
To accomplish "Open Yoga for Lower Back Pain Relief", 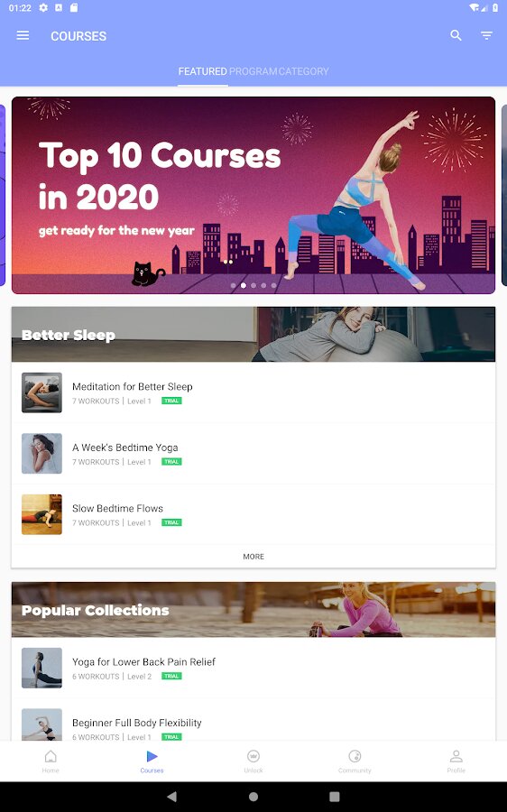I will tap(253, 668).
